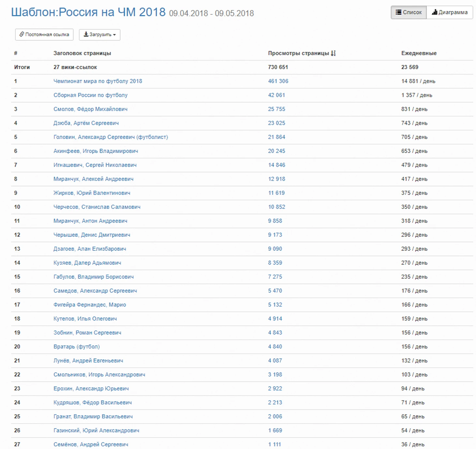
Task: Click the 12 918 pageviews link
Action: point(276,179)
